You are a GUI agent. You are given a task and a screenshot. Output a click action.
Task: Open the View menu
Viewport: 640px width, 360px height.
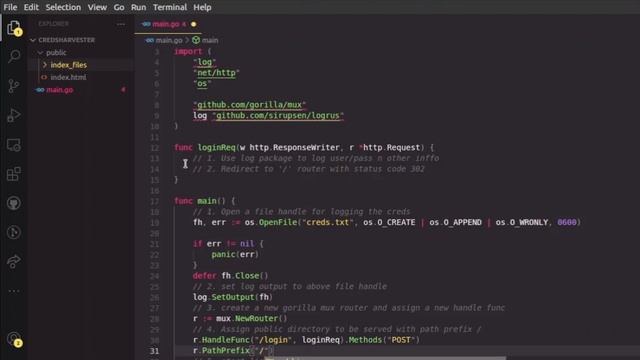97,7
